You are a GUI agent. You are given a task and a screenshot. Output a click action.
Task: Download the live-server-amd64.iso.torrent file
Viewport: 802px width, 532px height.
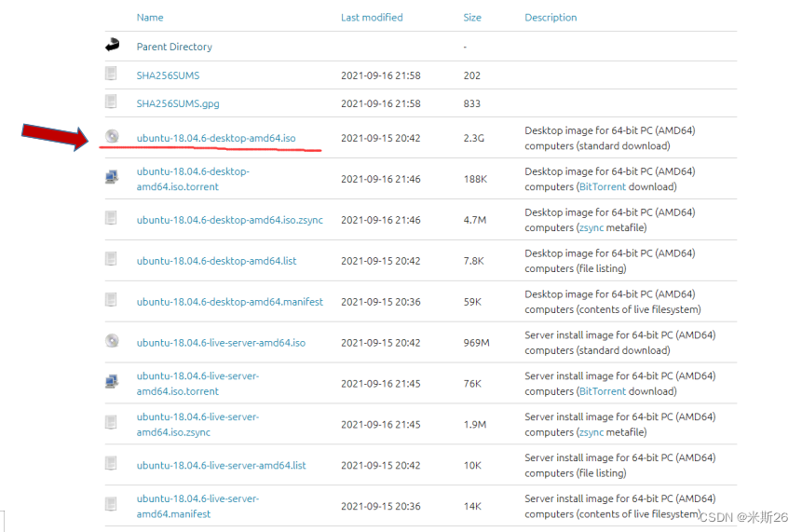[x=198, y=384]
